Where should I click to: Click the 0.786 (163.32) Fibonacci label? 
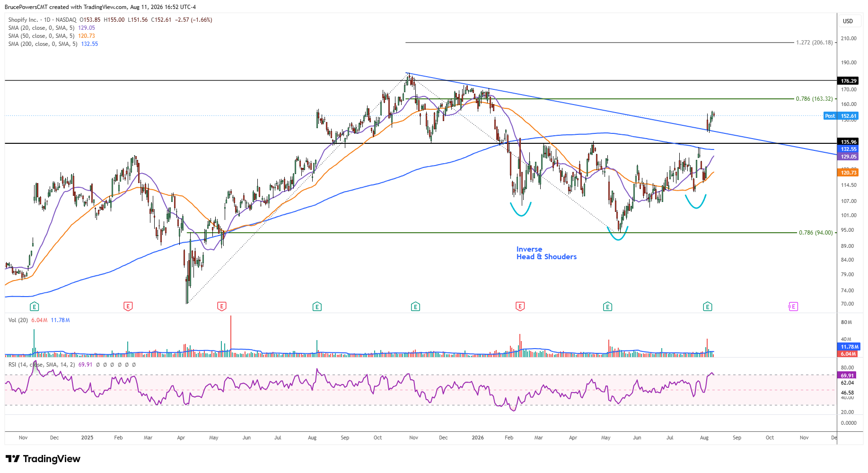coord(814,99)
